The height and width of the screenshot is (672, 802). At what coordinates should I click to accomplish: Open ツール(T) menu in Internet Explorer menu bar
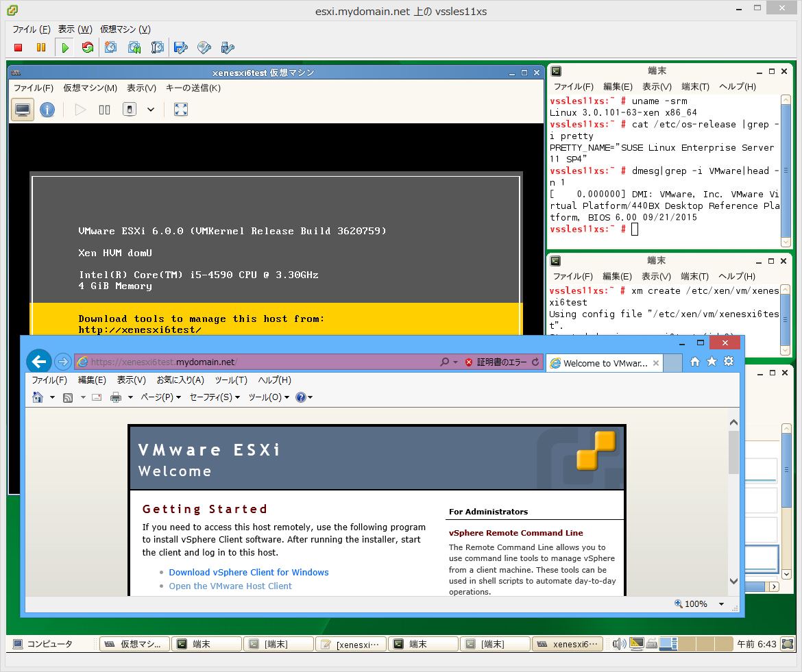231,379
